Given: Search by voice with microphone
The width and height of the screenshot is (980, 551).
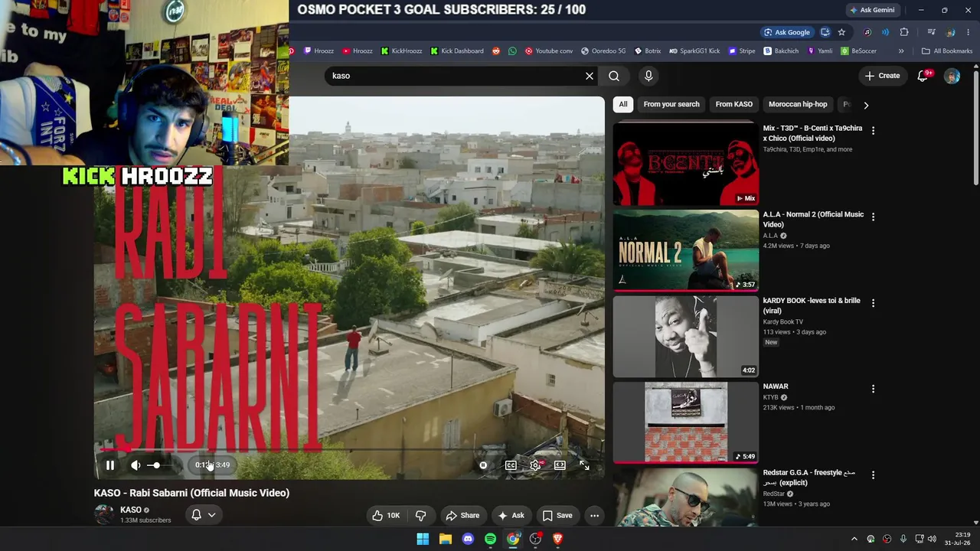Looking at the screenshot, I should click(648, 76).
